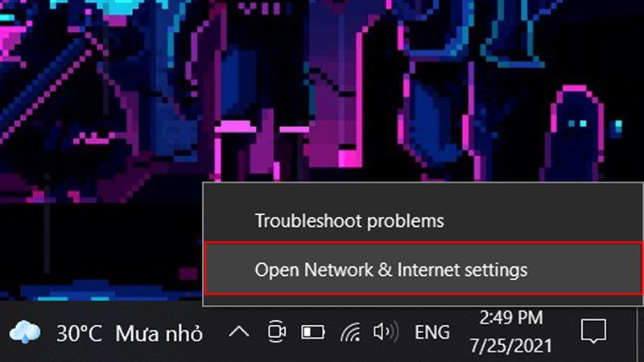Open Network & Internet settings menu entry
The width and height of the screenshot is (644, 362).
(x=423, y=269)
